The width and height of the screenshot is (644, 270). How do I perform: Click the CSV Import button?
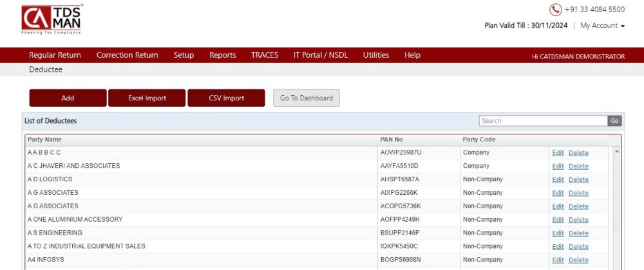point(226,98)
